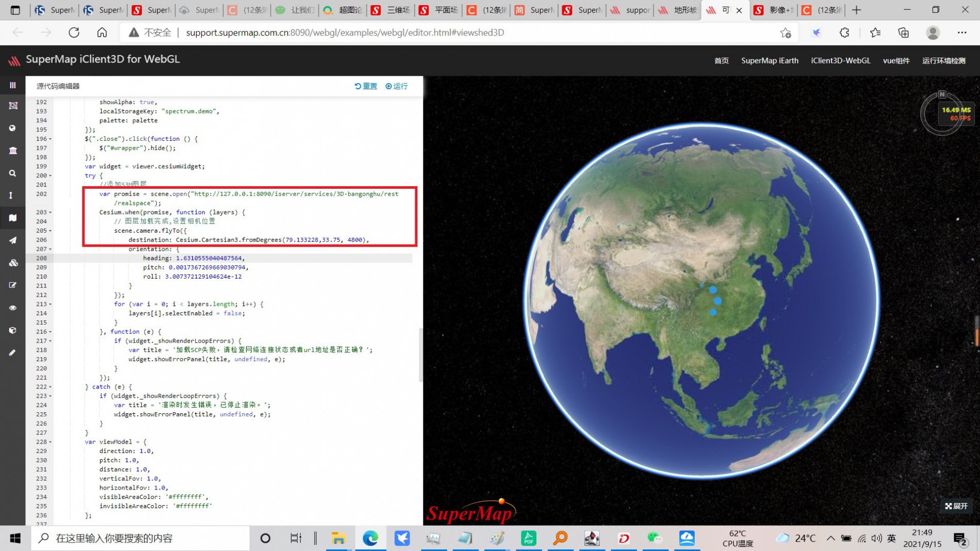Collapse flyTo fold at line 205
This screenshot has width=980, height=551.
(x=50, y=231)
